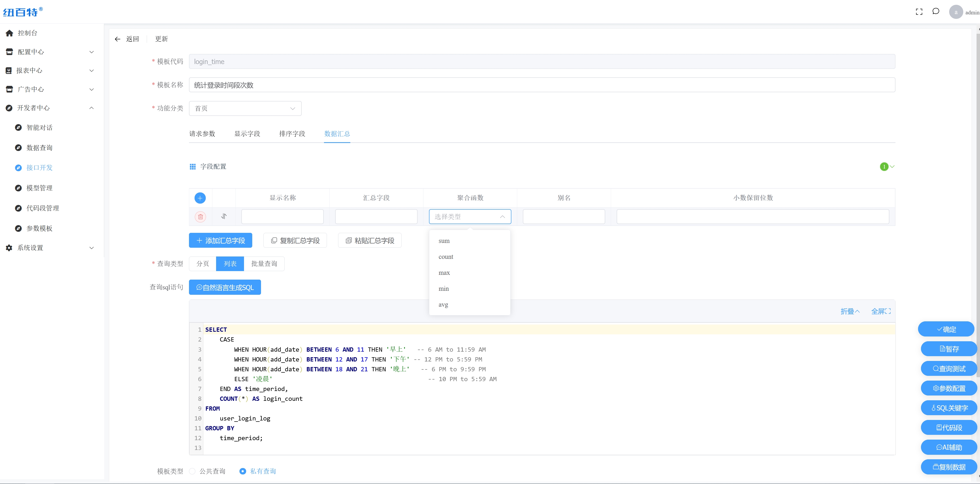Select the 私有查询 radio option

coord(243,471)
